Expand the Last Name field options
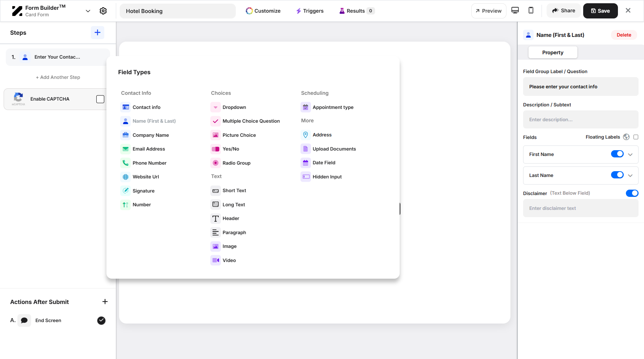644x359 pixels. pyautogui.click(x=630, y=176)
